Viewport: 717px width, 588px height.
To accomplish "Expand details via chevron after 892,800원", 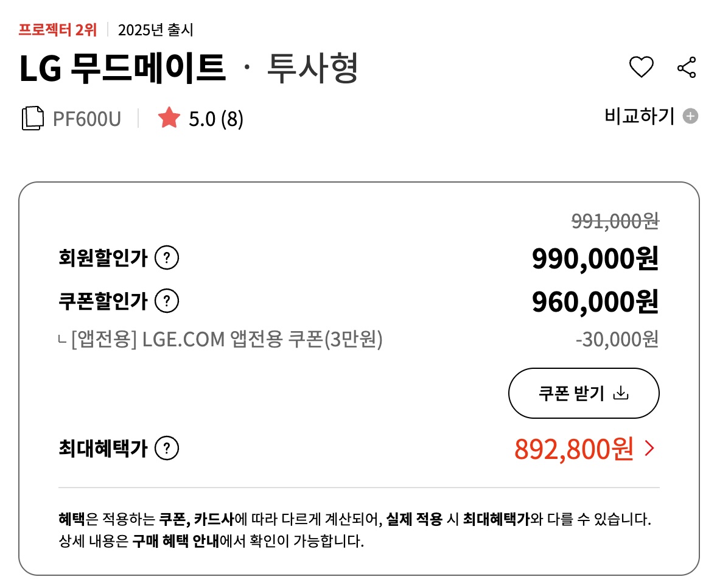I will [649, 449].
